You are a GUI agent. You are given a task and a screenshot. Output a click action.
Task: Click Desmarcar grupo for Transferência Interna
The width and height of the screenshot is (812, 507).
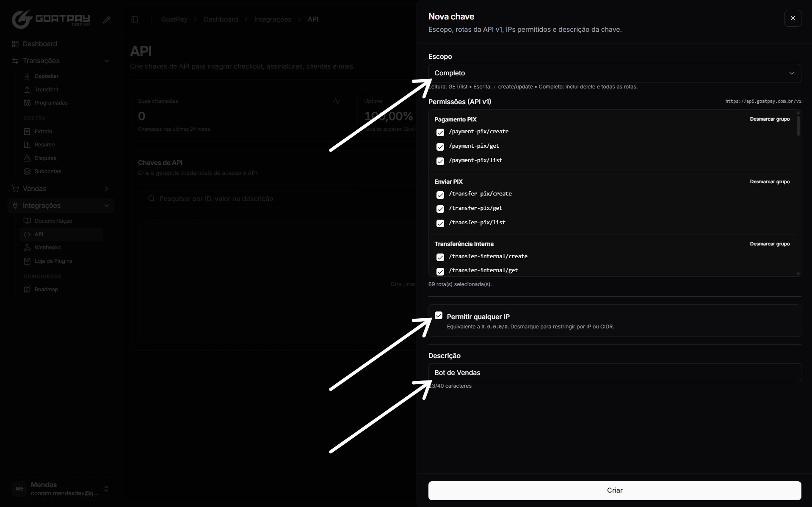click(x=770, y=244)
